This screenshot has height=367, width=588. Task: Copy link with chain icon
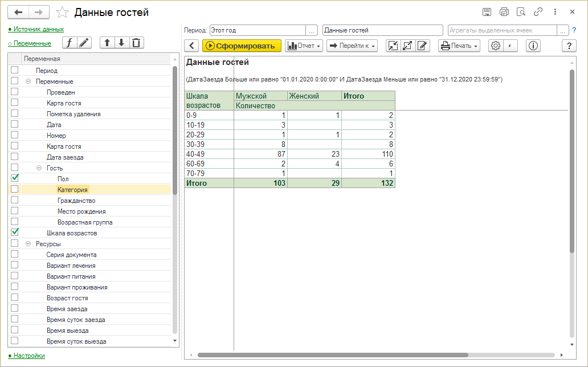click(x=538, y=12)
